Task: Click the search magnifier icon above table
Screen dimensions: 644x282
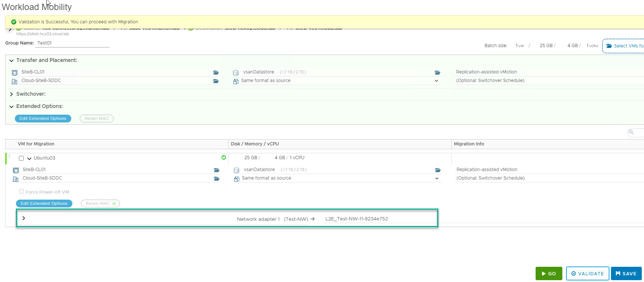Action: point(631,132)
